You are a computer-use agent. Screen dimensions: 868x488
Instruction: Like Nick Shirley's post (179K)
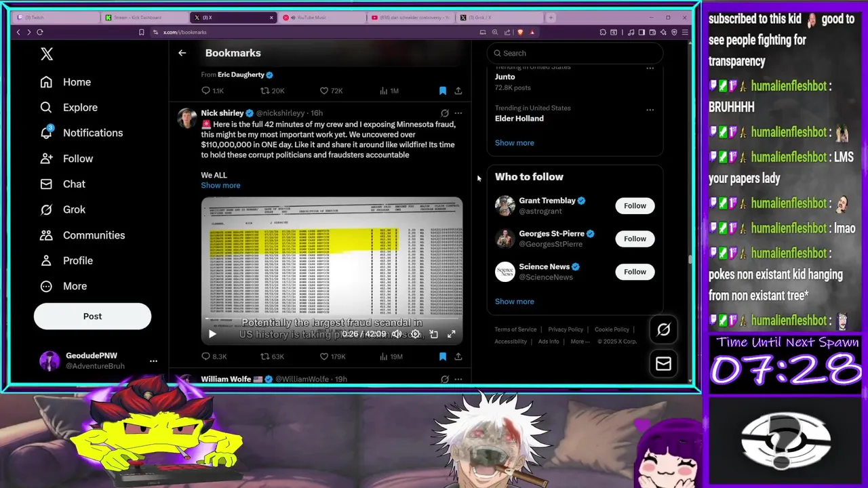[x=333, y=357]
